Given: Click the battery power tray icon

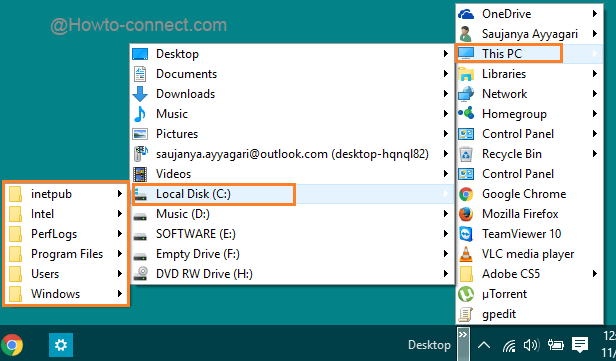Looking at the screenshot, I should point(556,345).
